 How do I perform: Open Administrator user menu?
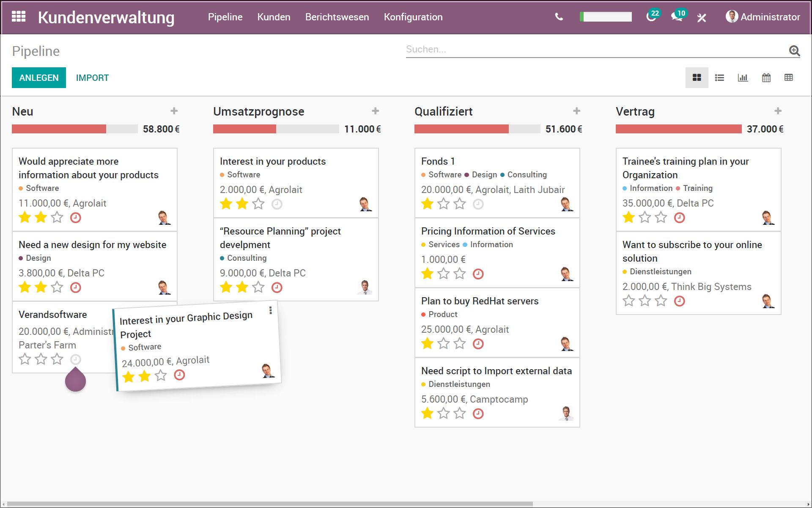point(763,17)
